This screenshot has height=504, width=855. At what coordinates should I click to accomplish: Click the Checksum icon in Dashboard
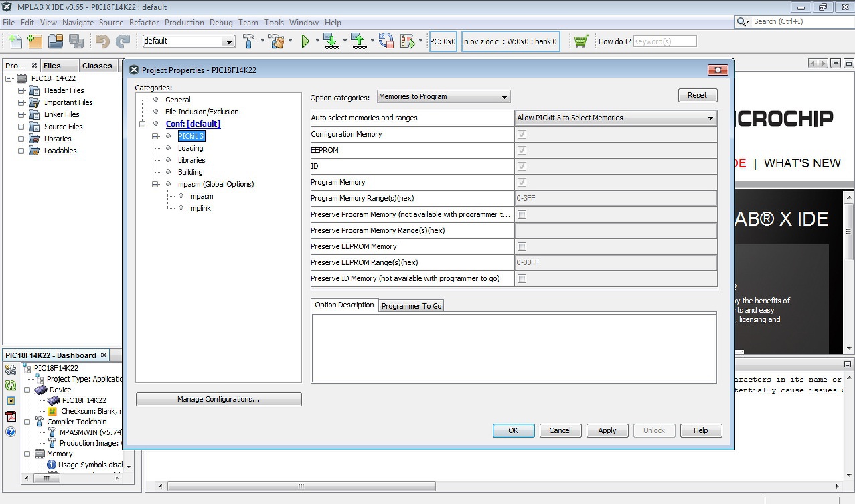52,411
